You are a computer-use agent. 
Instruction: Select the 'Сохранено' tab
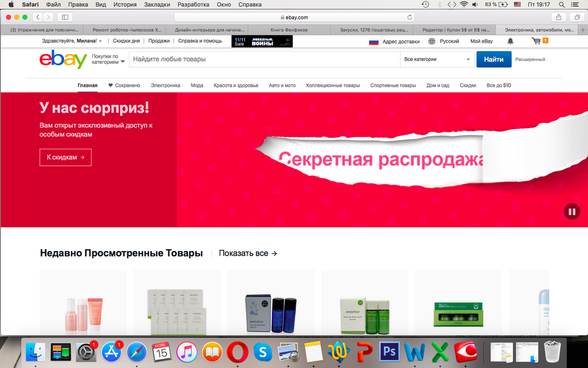124,85
